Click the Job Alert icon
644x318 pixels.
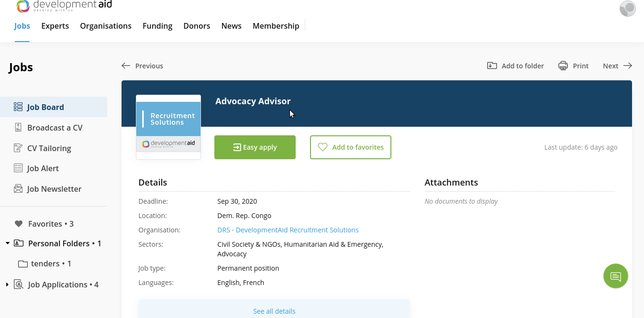(x=19, y=168)
